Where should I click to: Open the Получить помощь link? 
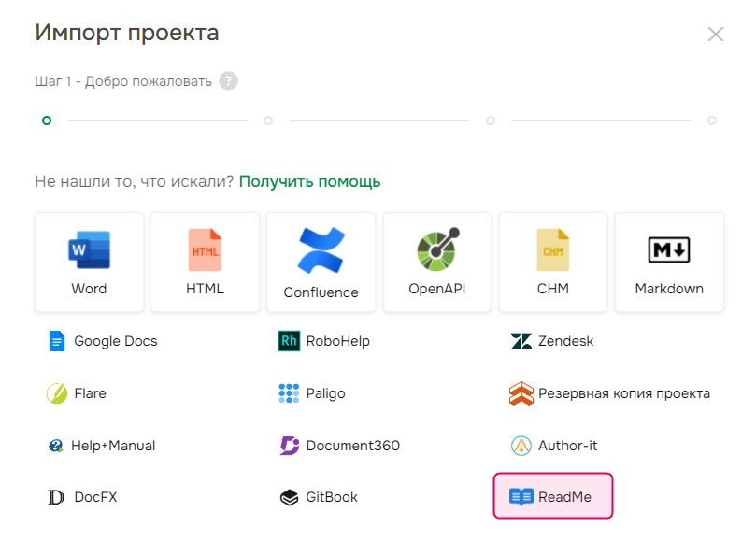click(309, 181)
